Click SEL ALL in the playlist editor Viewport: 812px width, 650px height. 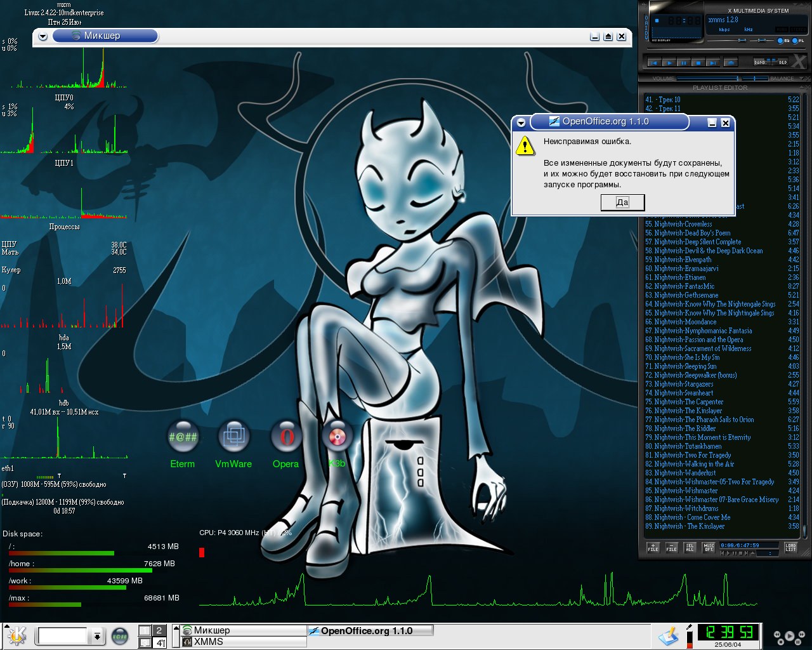click(690, 547)
